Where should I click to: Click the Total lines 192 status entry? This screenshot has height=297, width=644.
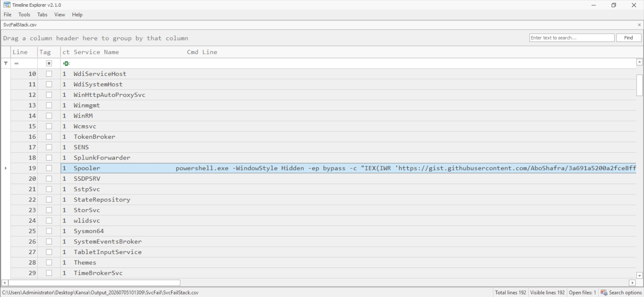[x=510, y=292]
